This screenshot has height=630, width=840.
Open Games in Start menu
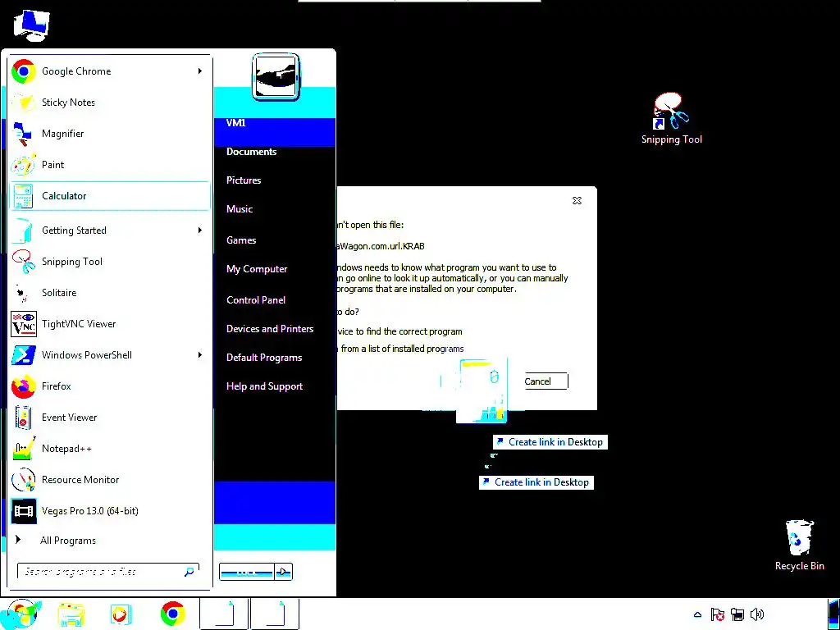[241, 240]
